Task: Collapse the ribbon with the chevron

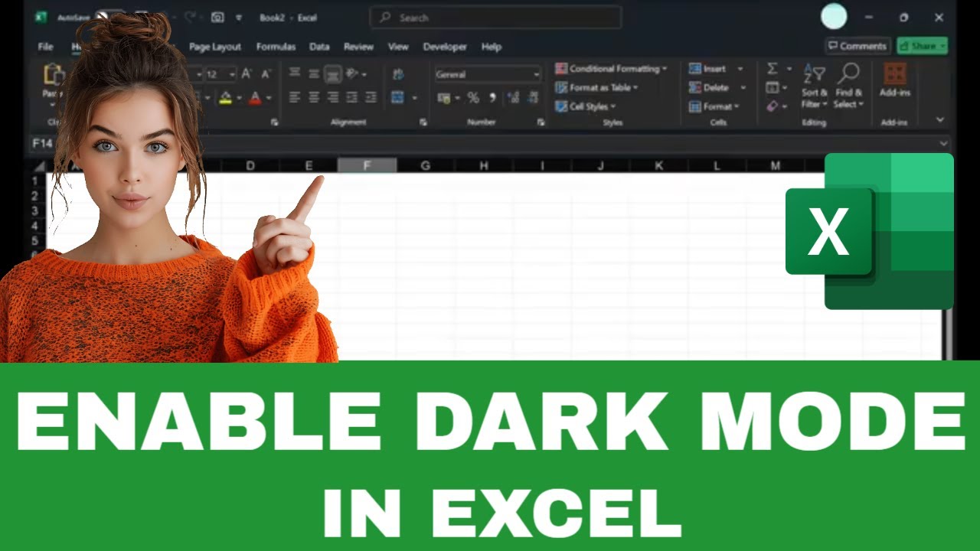Action: [940, 120]
